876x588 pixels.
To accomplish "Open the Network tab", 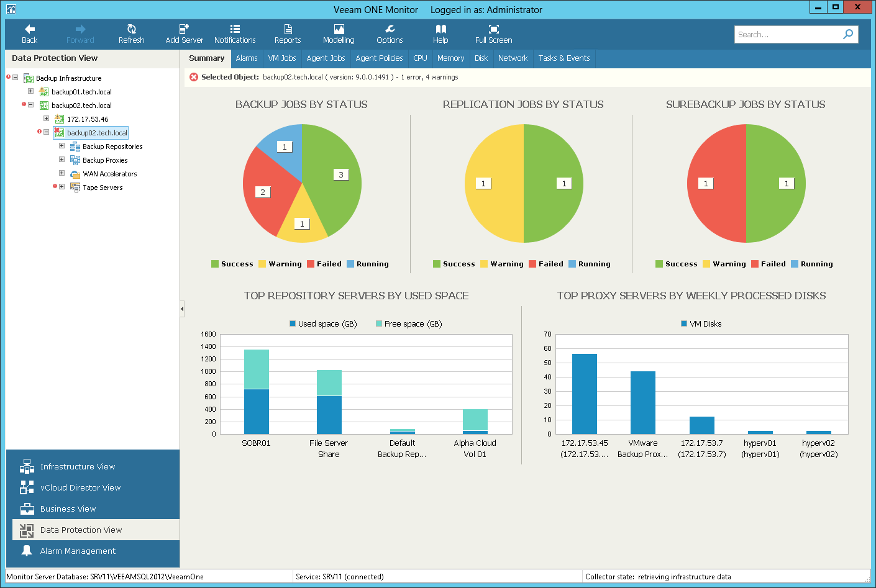I will [513, 58].
